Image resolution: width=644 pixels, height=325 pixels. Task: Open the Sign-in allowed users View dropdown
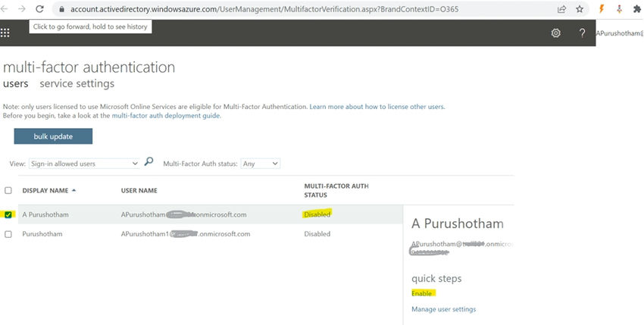(83, 164)
